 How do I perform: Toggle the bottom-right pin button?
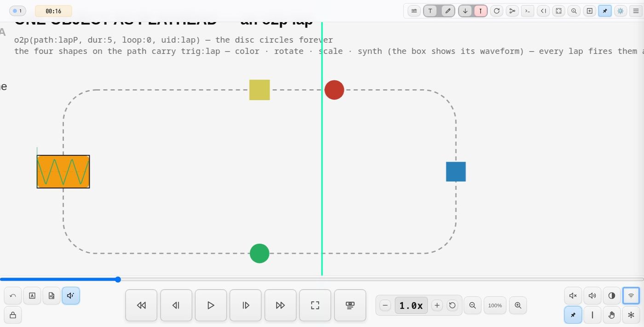click(573, 315)
